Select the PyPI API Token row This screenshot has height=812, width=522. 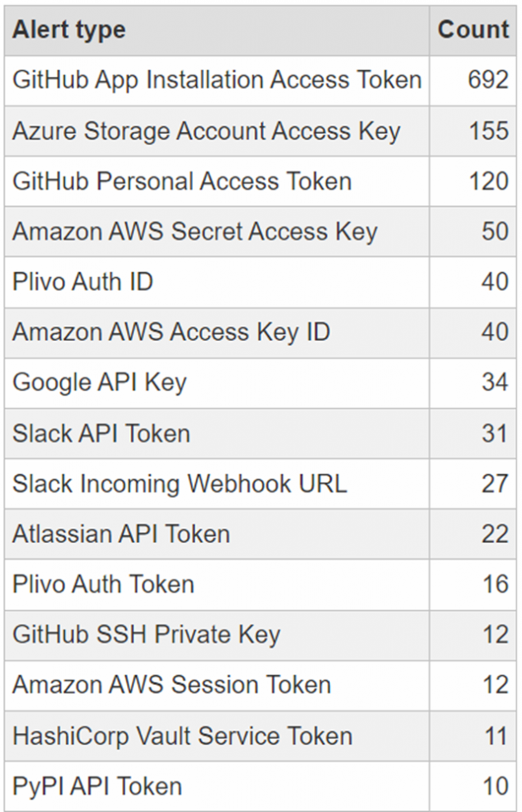tap(97, 787)
